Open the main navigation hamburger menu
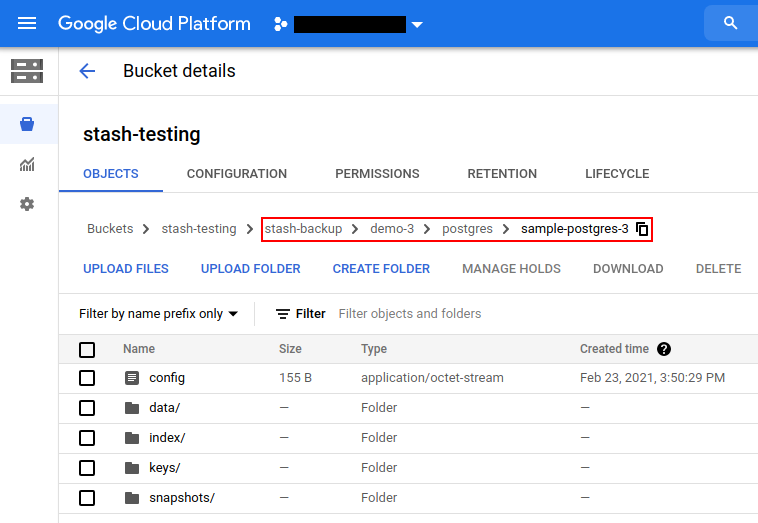Image resolution: width=758 pixels, height=523 pixels. [x=27, y=23]
